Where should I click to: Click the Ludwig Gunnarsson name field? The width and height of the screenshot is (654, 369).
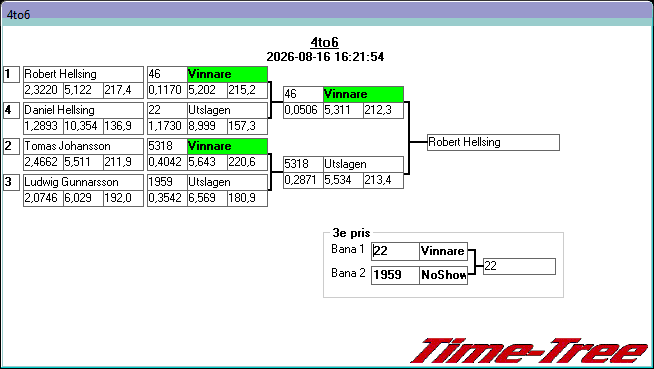[83, 182]
